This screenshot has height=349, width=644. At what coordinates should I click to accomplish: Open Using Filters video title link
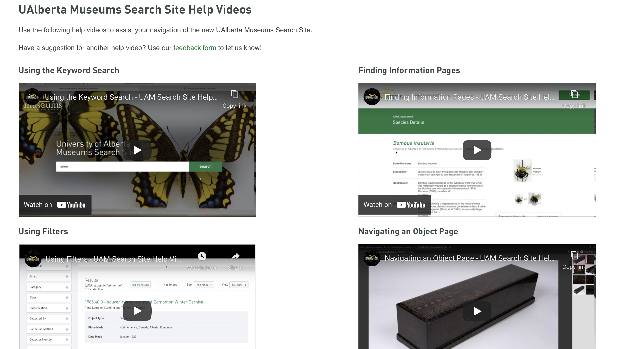tap(113, 259)
